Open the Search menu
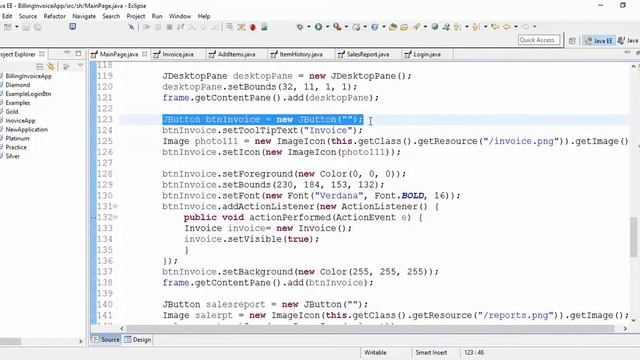Image resolution: width=640 pixels, height=360 pixels. pos(111,16)
